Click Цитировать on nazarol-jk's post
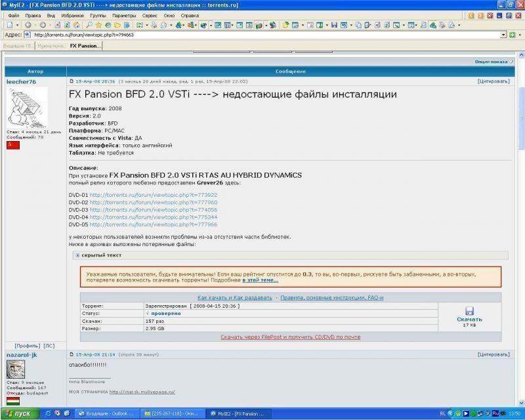The height and width of the screenshot is (420, 525). [x=493, y=354]
